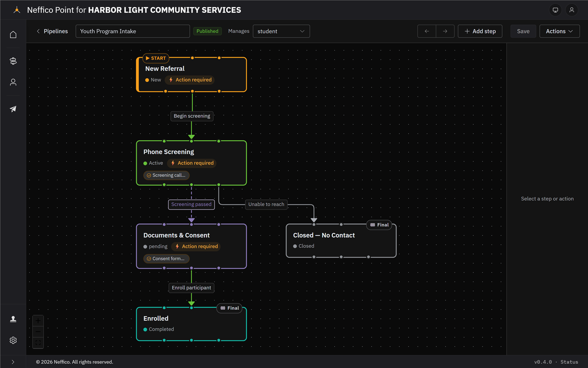Expand the sidebar with bottom chevron
Viewport: 588px width, 368px height.
(13, 362)
